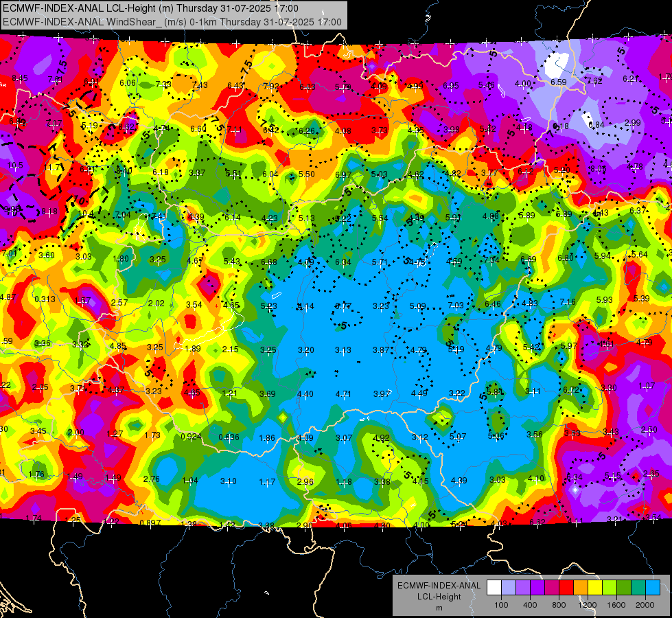The height and width of the screenshot is (618, 672).
Task: Select the value 3.10
Action: 228,481
